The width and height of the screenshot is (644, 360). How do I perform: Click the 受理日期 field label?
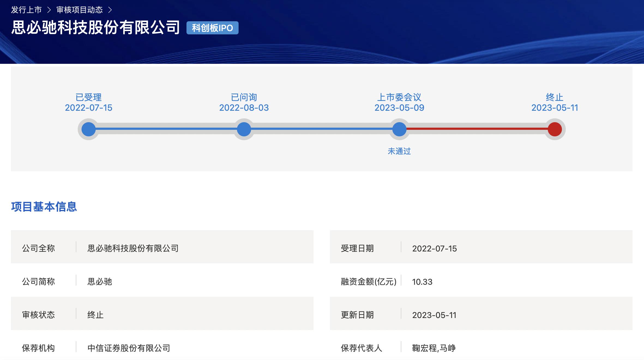point(357,248)
